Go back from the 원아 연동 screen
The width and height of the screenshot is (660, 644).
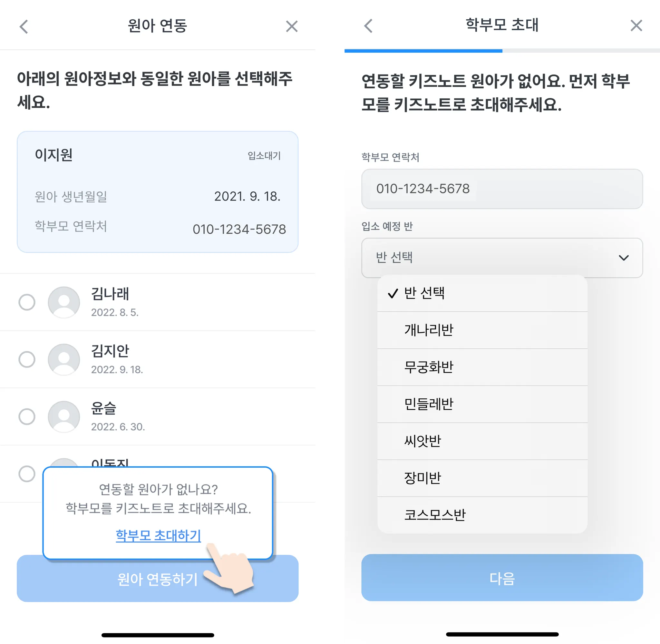24,26
